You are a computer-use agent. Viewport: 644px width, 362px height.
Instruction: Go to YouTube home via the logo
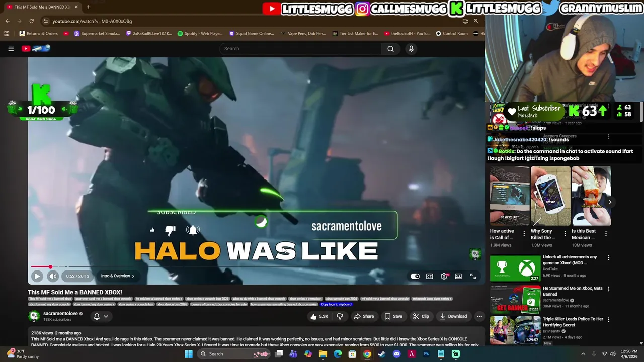(36, 49)
